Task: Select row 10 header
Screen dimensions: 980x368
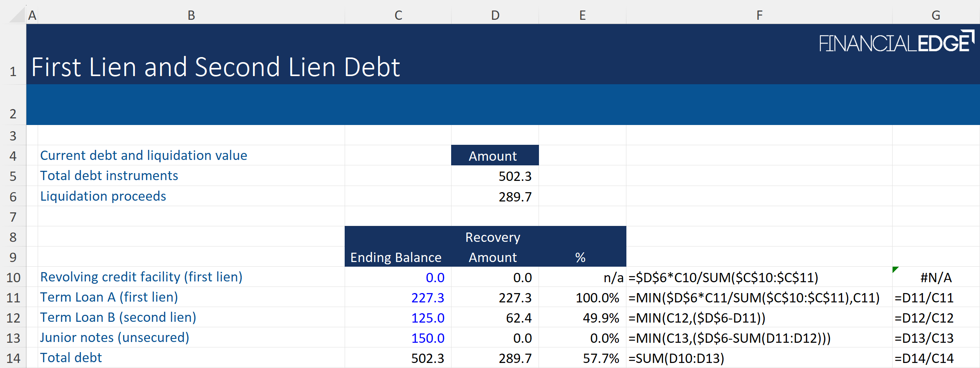Action: pyautogui.click(x=13, y=277)
